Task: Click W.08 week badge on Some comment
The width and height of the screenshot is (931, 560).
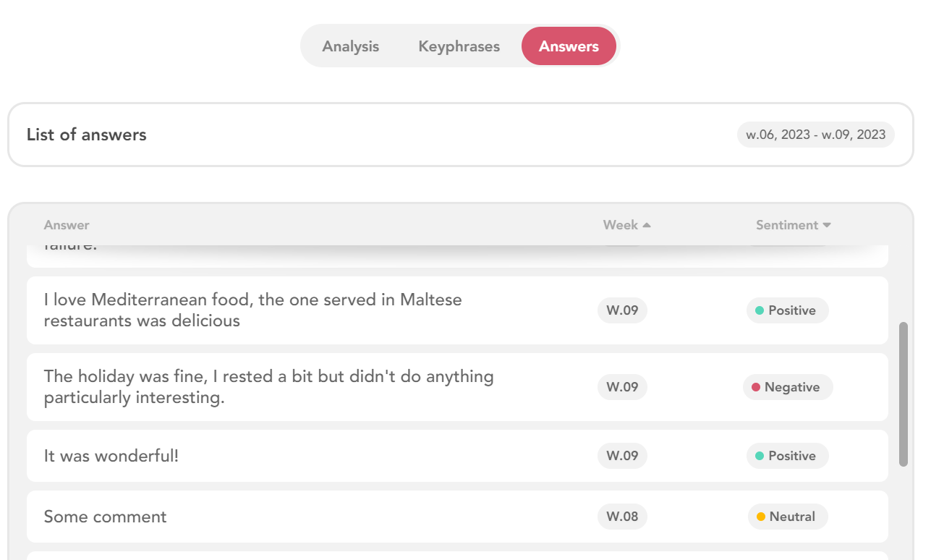Action: pyautogui.click(x=622, y=517)
